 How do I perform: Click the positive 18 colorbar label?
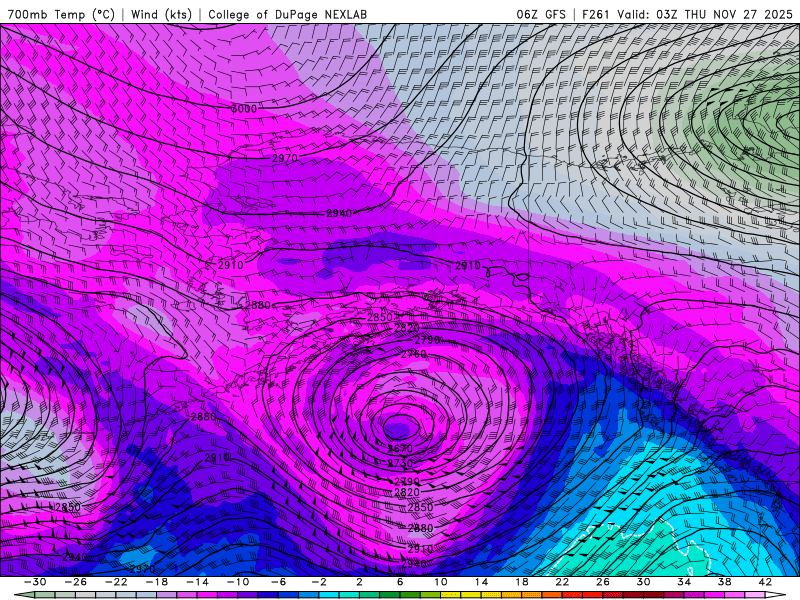pyautogui.click(x=521, y=582)
